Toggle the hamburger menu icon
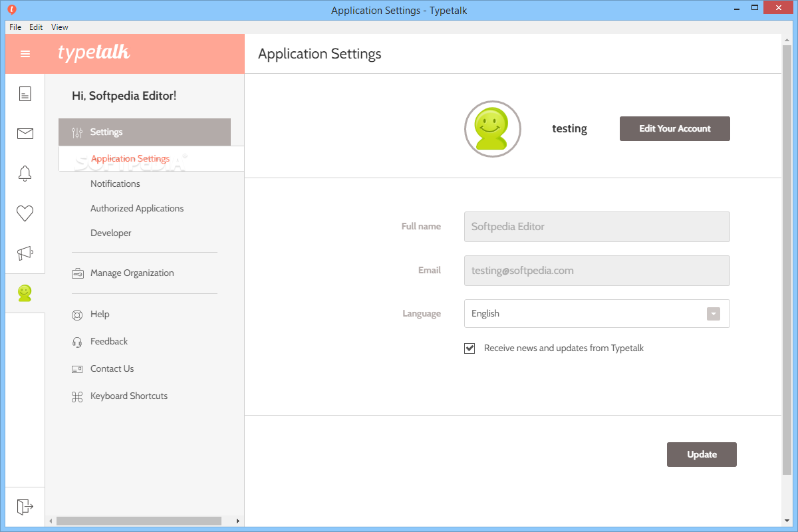Screen dimensions: 798x532 25,54
